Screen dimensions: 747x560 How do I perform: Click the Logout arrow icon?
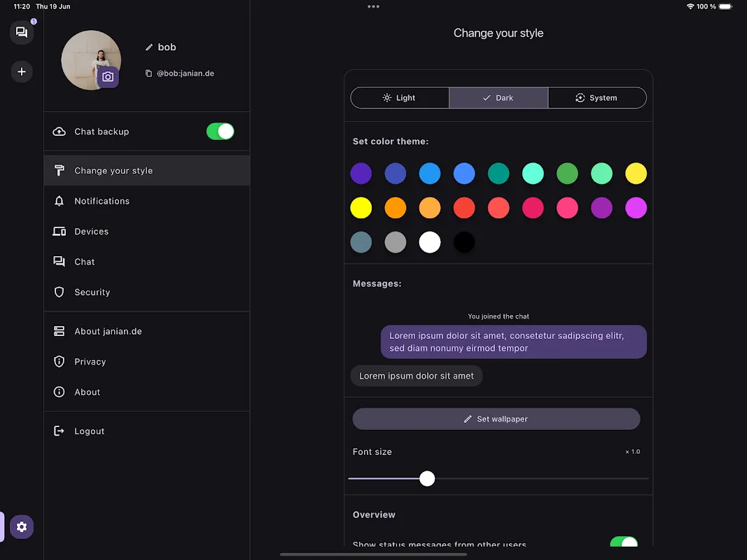click(59, 431)
